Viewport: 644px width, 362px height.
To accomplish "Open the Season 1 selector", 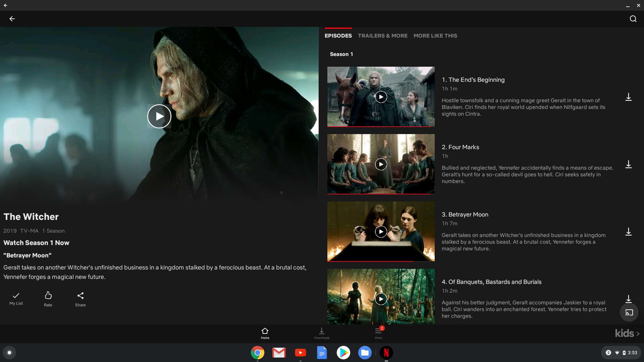I will [341, 54].
